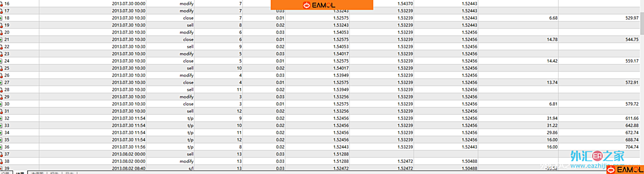644x174 pixels.
Task: Select the price 1.51288 in row 37
Action: tap(341, 154)
